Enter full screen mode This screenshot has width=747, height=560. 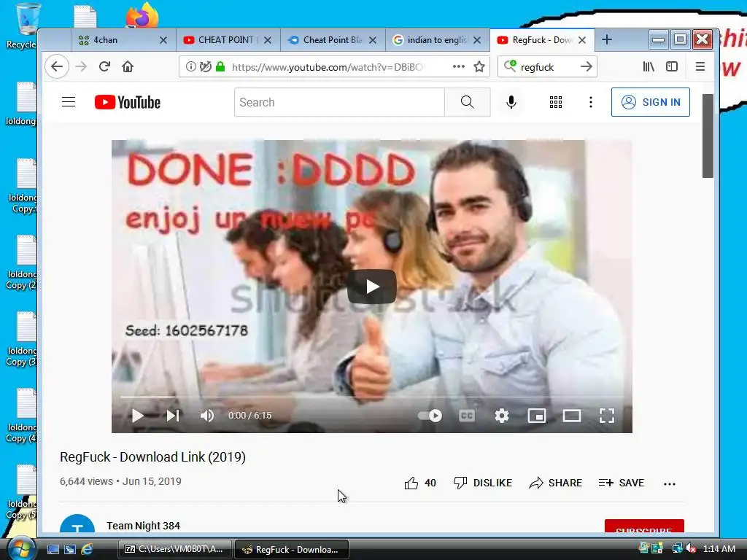coord(607,416)
